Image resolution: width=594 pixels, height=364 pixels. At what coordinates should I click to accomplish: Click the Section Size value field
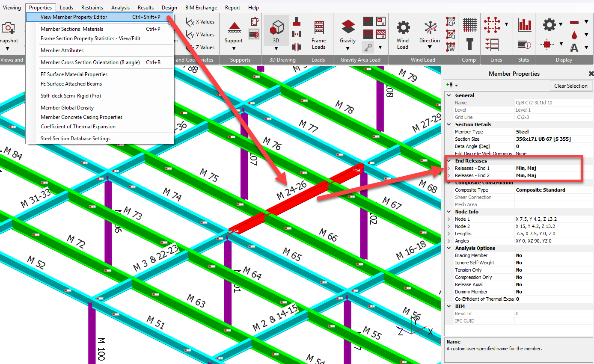click(x=554, y=139)
